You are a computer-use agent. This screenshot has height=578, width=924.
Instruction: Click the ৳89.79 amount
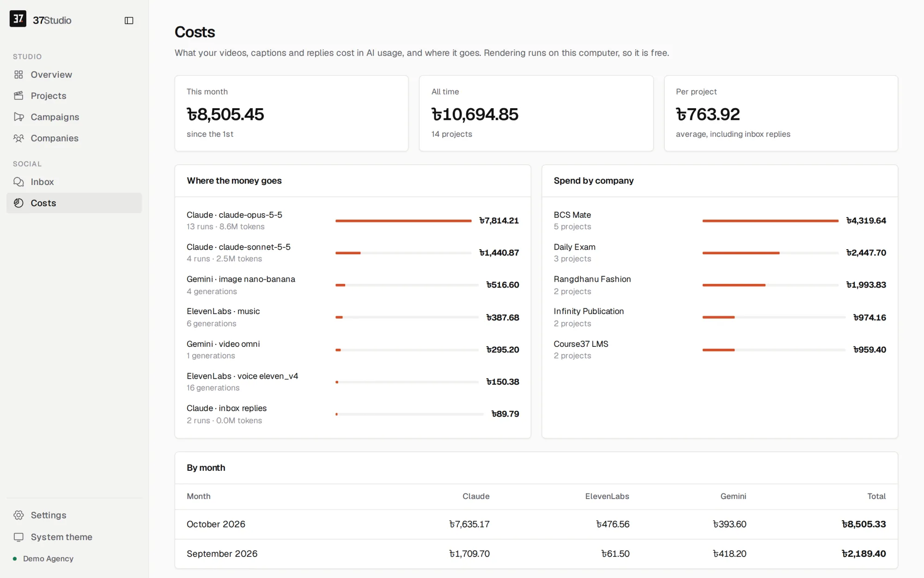tap(505, 414)
